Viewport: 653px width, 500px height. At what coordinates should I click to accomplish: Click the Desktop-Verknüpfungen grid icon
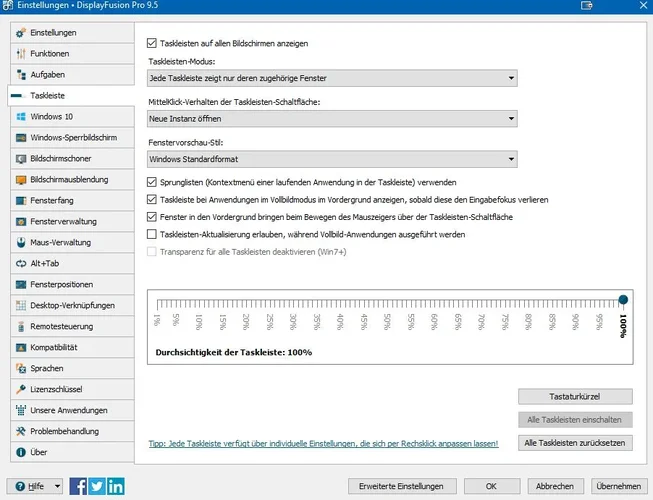[21, 306]
